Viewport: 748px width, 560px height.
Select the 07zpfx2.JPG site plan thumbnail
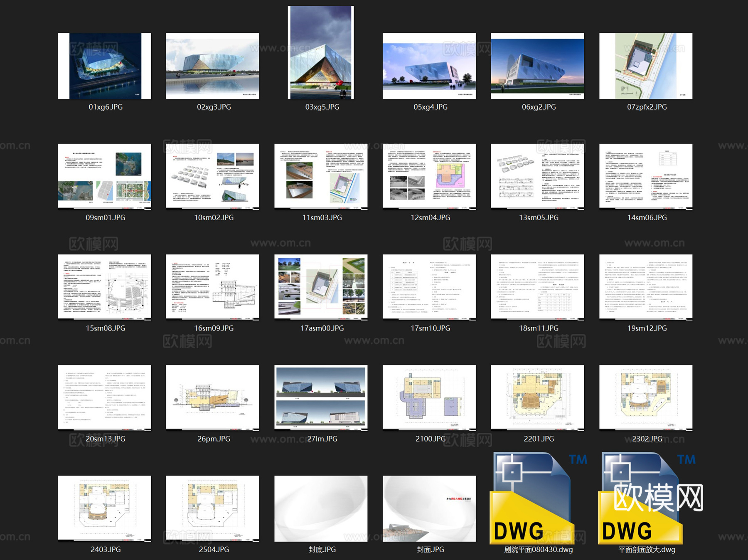pos(644,66)
